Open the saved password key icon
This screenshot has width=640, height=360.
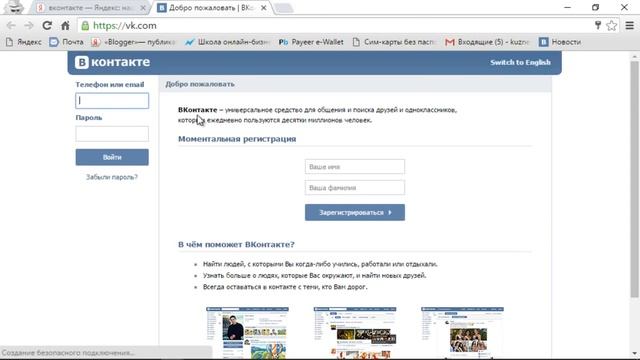click(x=598, y=25)
